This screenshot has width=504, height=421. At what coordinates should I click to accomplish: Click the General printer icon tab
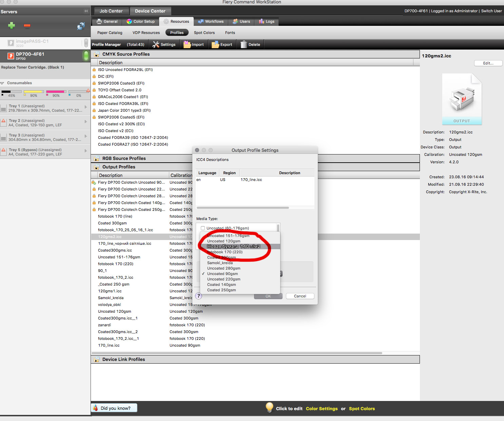(99, 21)
